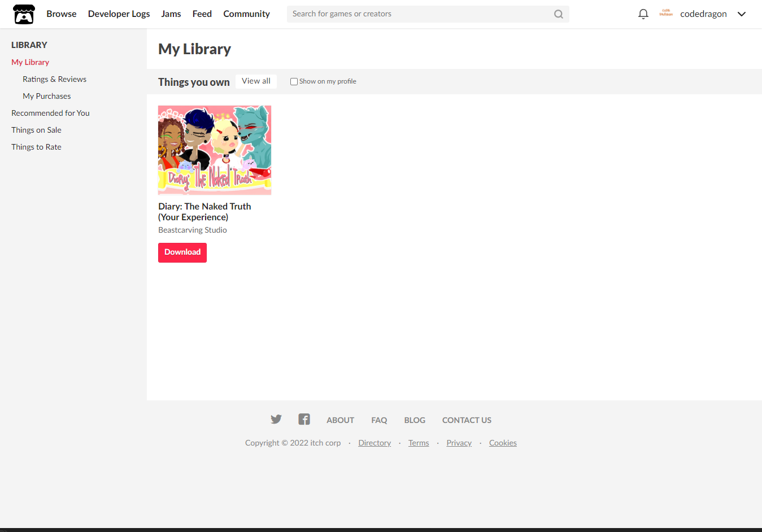Open Developer Logs in the top nav
762x532 pixels.
(x=119, y=14)
